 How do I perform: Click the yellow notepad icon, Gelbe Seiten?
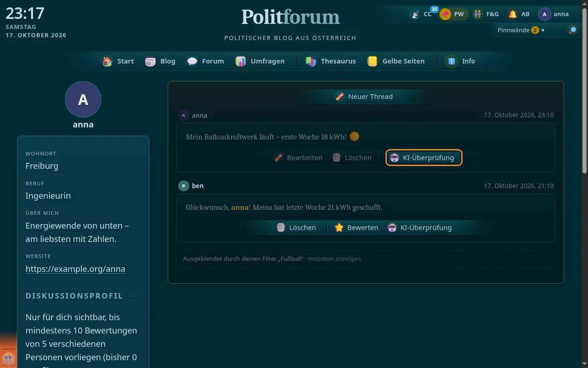(x=373, y=61)
